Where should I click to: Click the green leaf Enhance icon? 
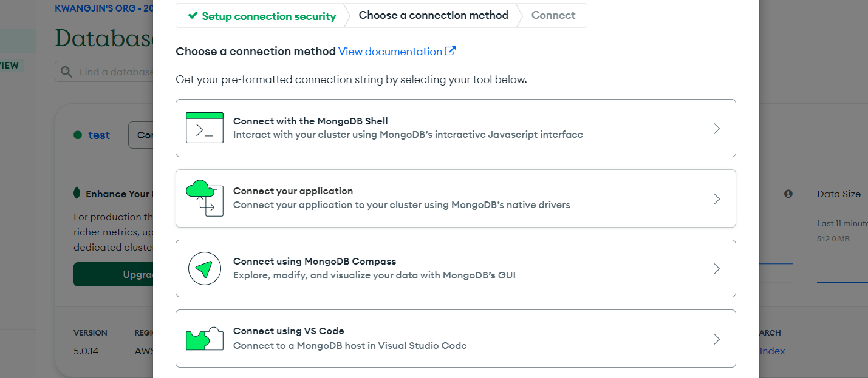pos(77,194)
